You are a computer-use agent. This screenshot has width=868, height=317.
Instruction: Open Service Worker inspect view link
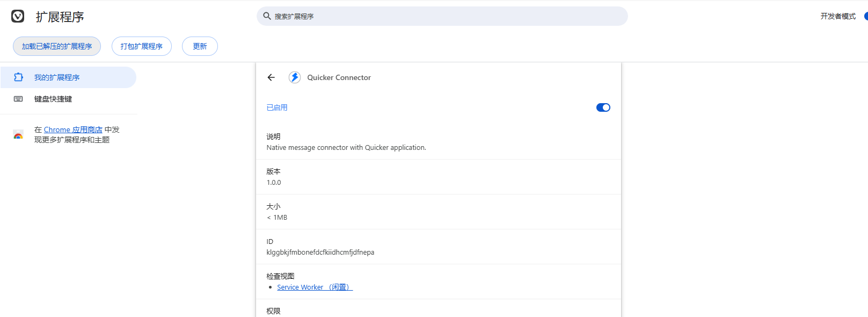coord(315,287)
